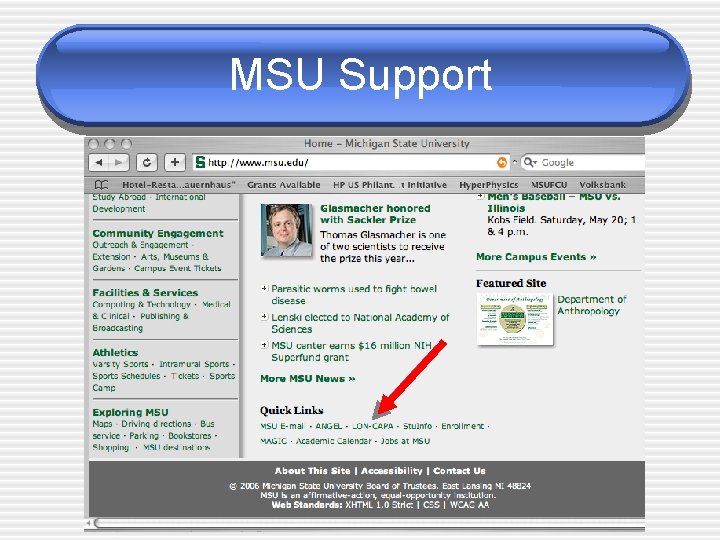Open the Hotel-Resta...auernhaus bookmark
720x540 pixels.
click(179, 185)
